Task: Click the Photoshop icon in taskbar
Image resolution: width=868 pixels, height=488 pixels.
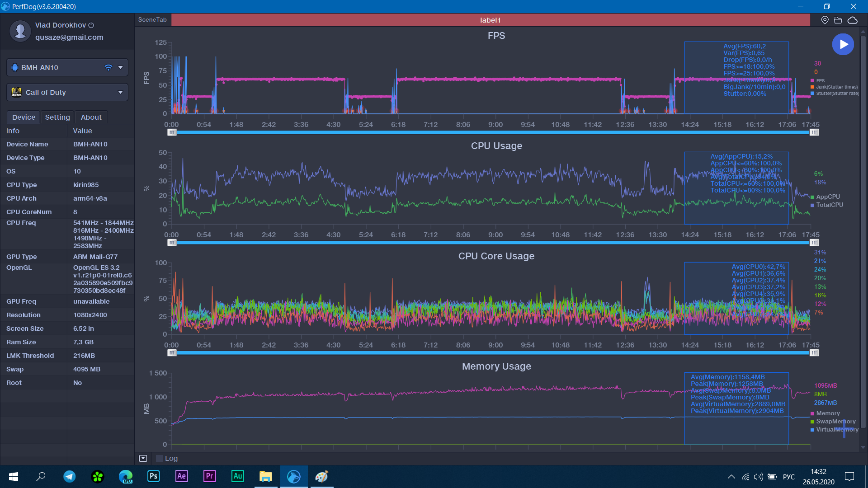Action: click(154, 476)
